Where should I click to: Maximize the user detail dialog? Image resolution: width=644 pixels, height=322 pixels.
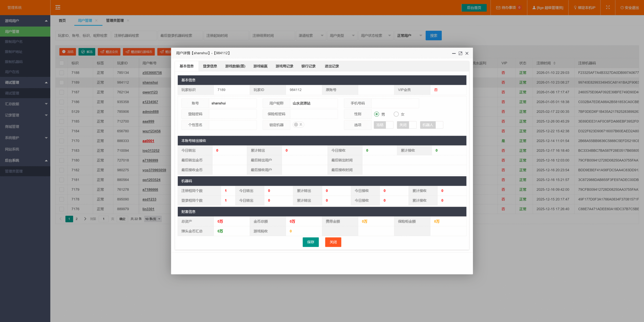pyautogui.click(x=460, y=53)
